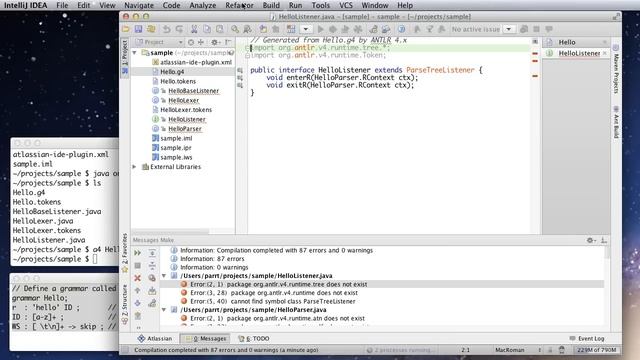Click the Help question mark icon
The height and width of the screenshot is (360, 640).
pyautogui.click(x=402, y=29)
